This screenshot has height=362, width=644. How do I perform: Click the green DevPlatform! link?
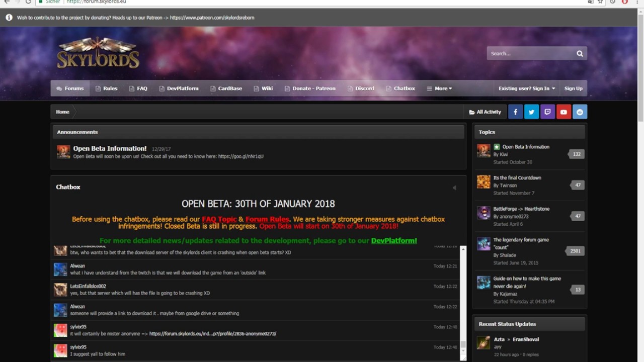coord(394,241)
